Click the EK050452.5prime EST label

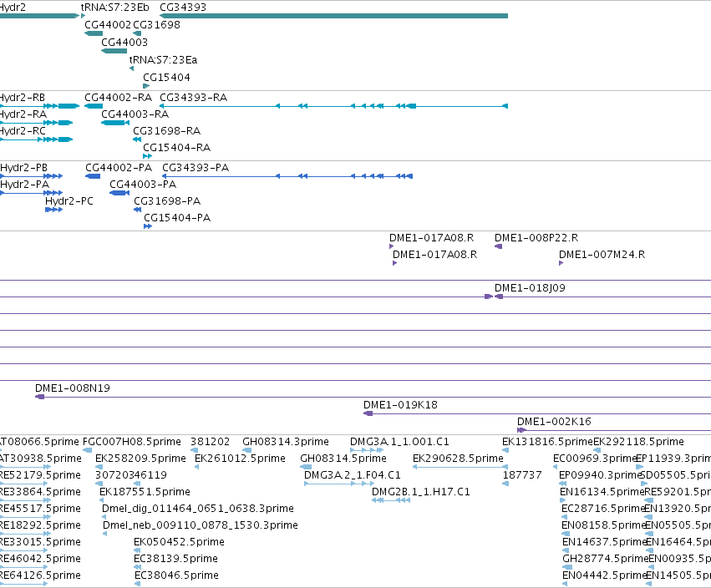179,542
